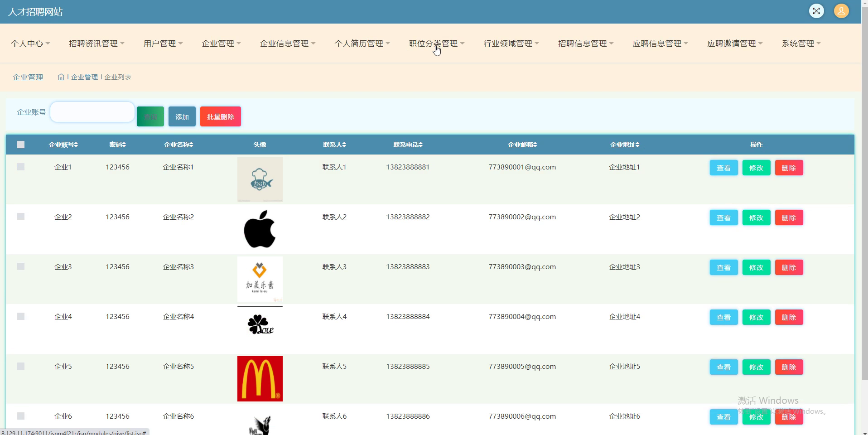Select the 联系人4 cell
The image size is (868, 435).
(x=334, y=316)
